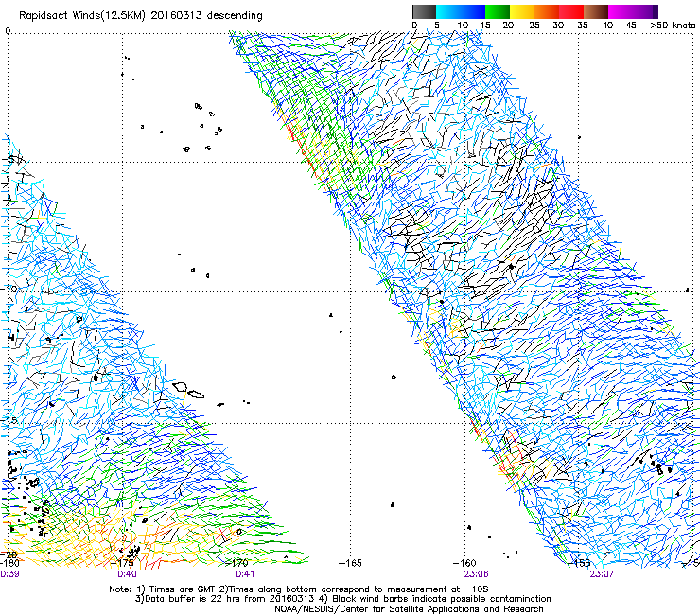Click the gray 0-5 knots legend swatch
The width and height of the screenshot is (700, 615).
pyautogui.click(x=424, y=11)
